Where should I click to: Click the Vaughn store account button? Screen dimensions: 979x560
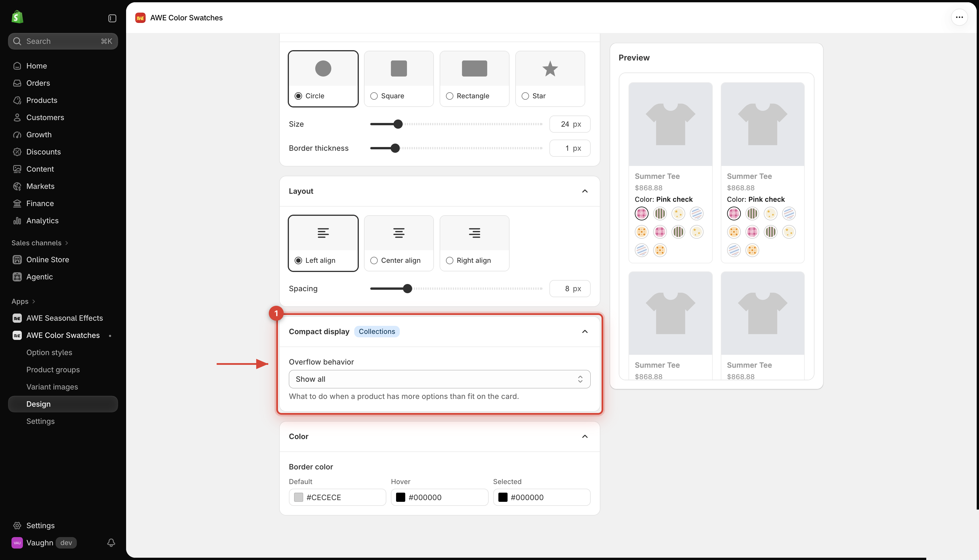(44, 543)
